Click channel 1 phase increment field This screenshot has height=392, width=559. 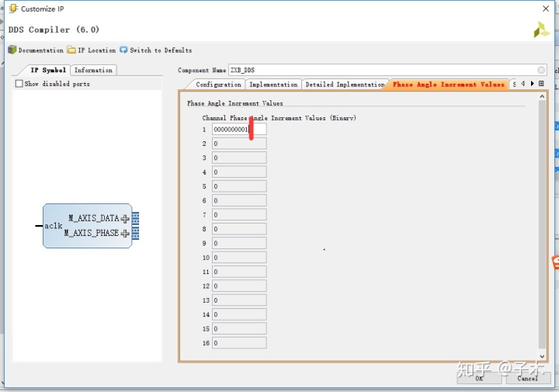click(x=239, y=130)
